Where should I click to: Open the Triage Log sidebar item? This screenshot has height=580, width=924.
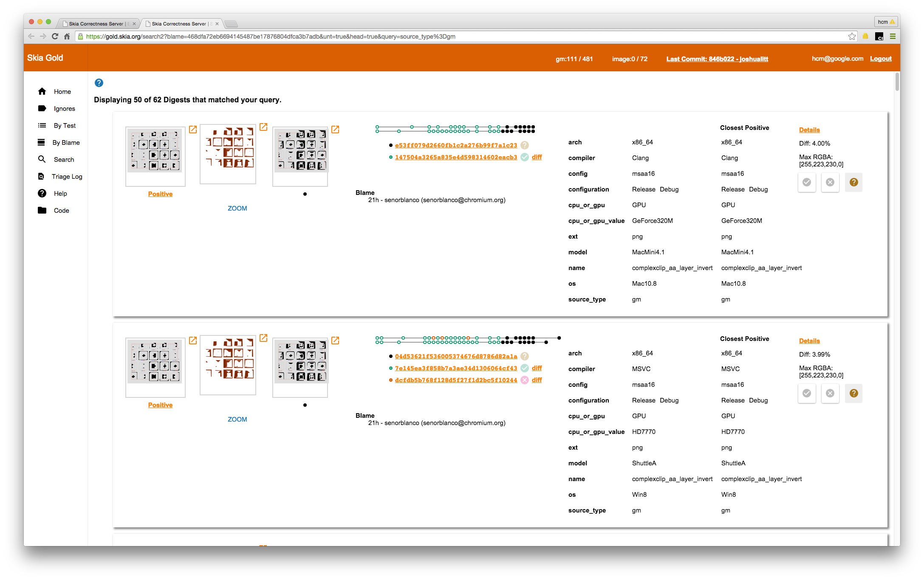[x=67, y=177]
